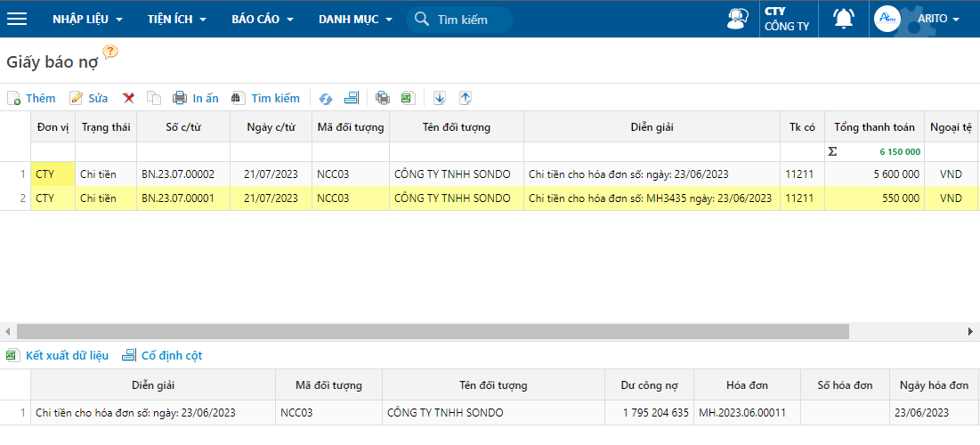Image resolution: width=980 pixels, height=445 pixels.
Task: Click the Thêm button to add record
Action: [31, 98]
